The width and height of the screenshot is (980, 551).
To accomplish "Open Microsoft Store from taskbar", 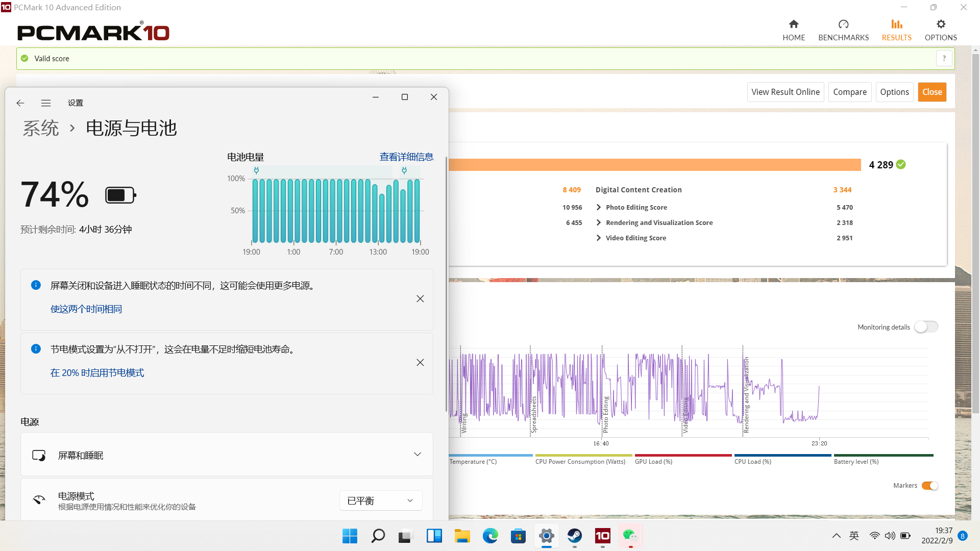I will coord(518,536).
